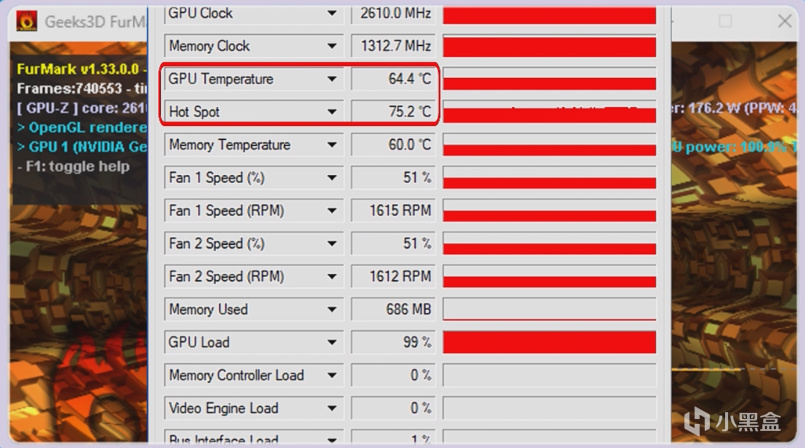Open the Fan 2 Speed (RPM) dropdown
This screenshot has width=805, height=448.
pyautogui.click(x=332, y=277)
